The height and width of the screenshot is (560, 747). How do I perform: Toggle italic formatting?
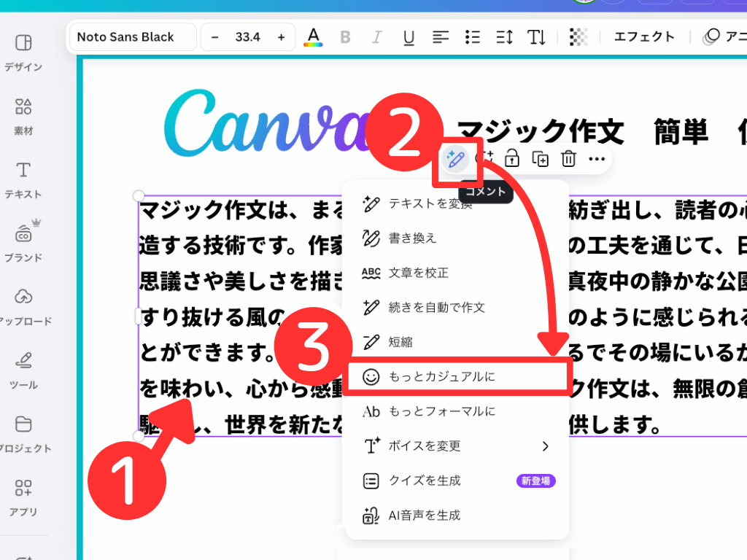pyautogui.click(x=377, y=36)
